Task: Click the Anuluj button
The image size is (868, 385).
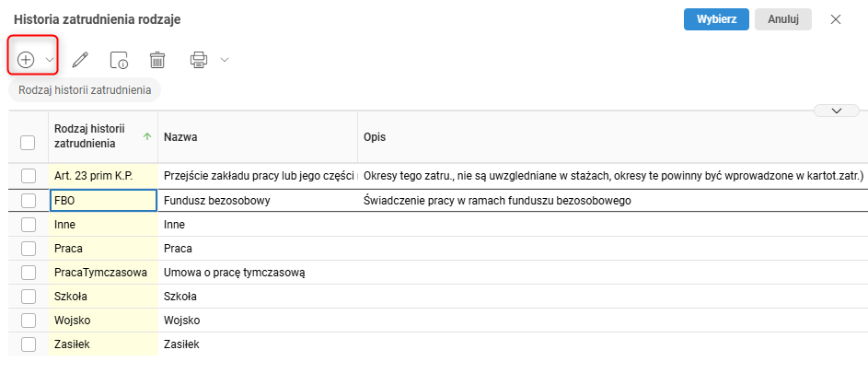Action: coord(782,19)
